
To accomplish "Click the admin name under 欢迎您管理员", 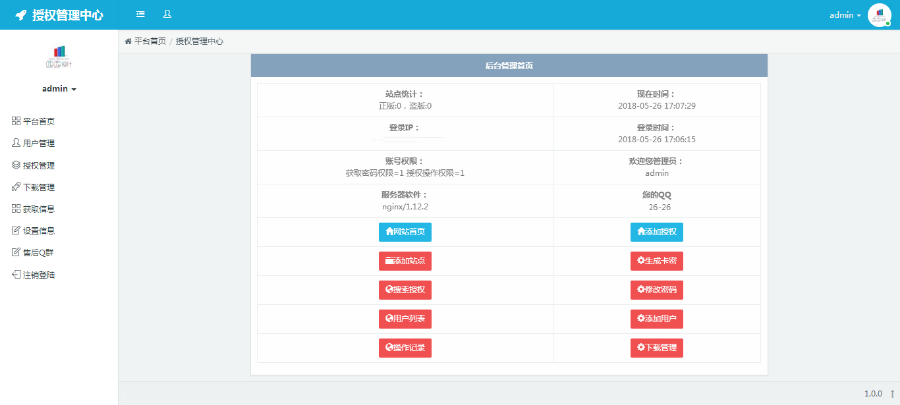I will tap(657, 173).
